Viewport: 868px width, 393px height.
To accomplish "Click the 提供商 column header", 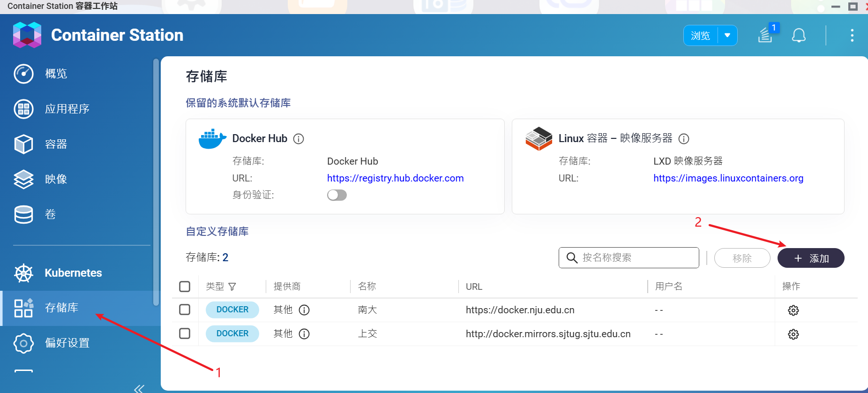I will tap(287, 287).
